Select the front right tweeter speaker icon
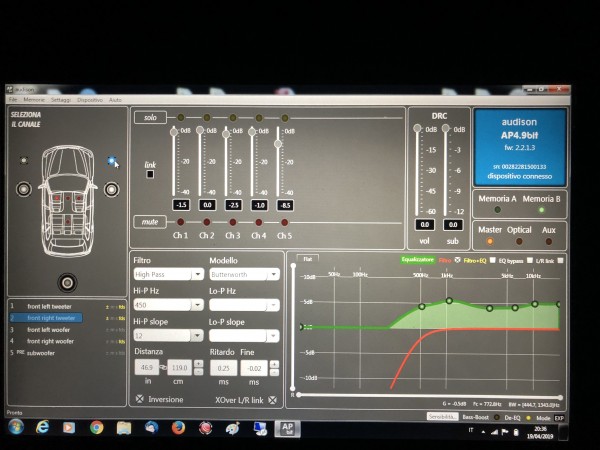This screenshot has width=600, height=450. 111,161
